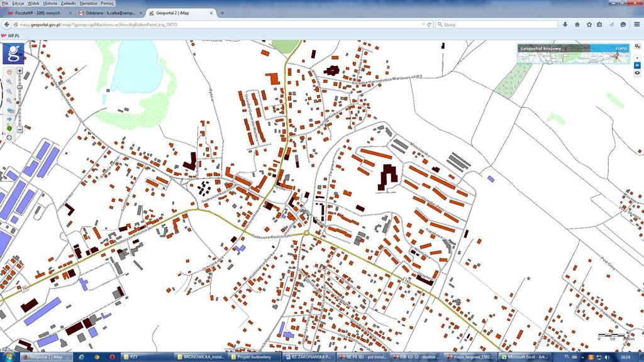This screenshot has width=644, height=362.
Task: Click the map zoom slider handle
Action: [19, 87]
